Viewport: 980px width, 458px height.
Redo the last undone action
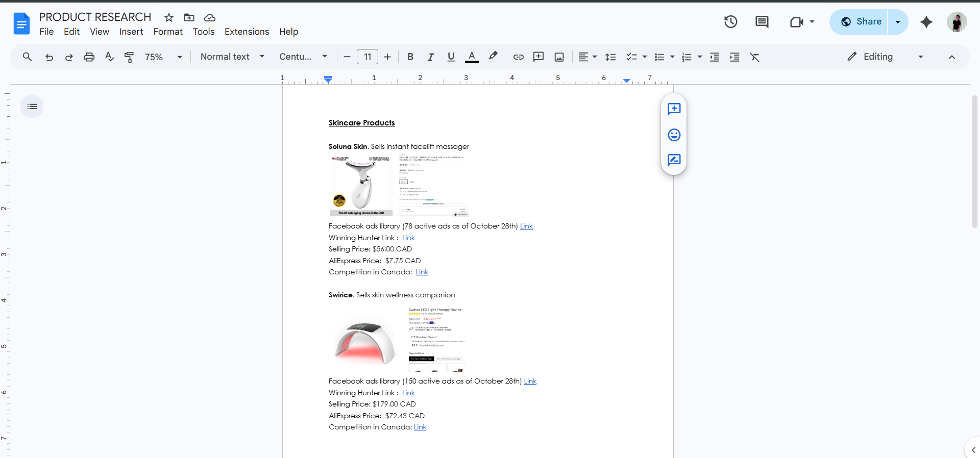point(69,57)
